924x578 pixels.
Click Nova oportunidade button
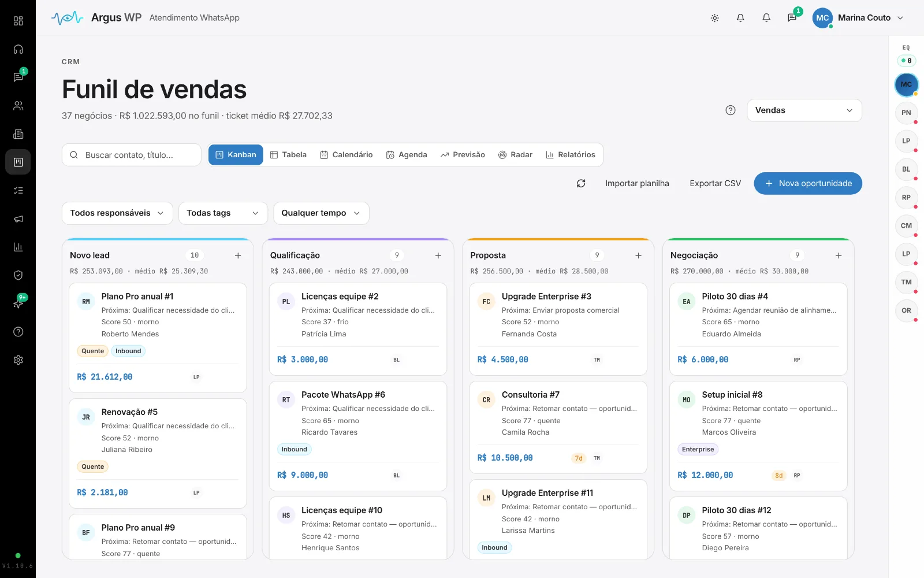coord(808,183)
